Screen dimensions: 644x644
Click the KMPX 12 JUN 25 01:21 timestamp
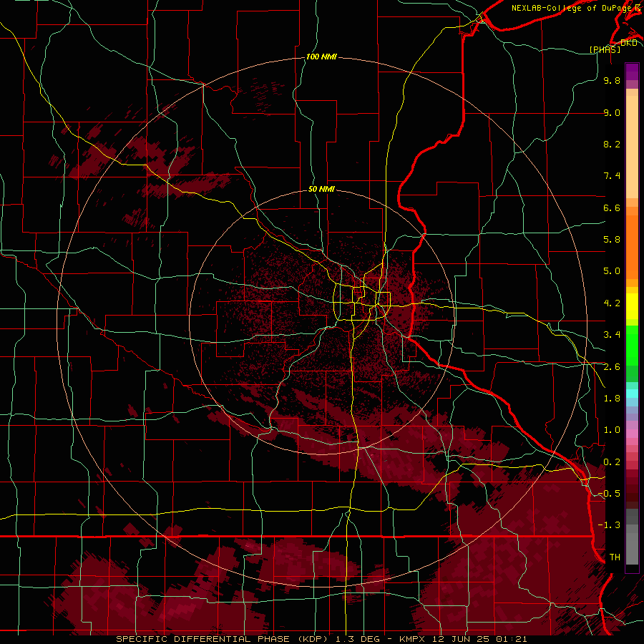[x=463, y=639]
